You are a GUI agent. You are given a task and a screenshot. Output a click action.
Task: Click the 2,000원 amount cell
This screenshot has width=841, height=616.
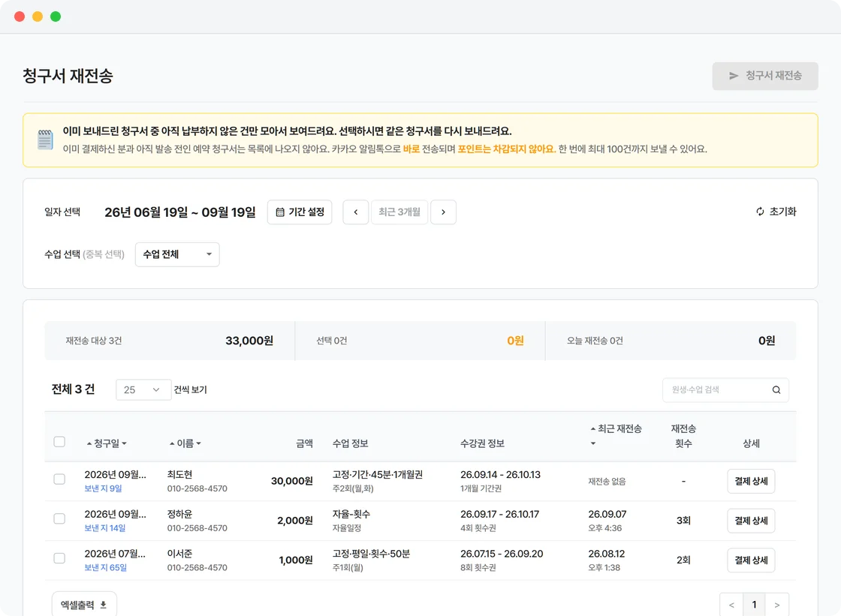point(295,521)
